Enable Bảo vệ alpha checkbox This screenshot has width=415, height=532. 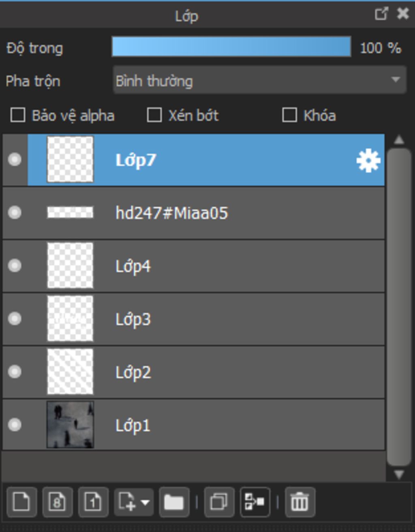(18, 115)
